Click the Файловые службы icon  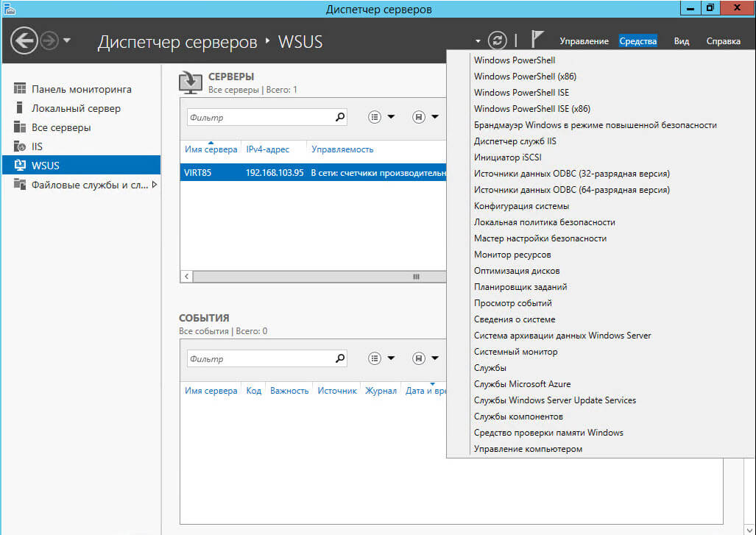pos(20,184)
